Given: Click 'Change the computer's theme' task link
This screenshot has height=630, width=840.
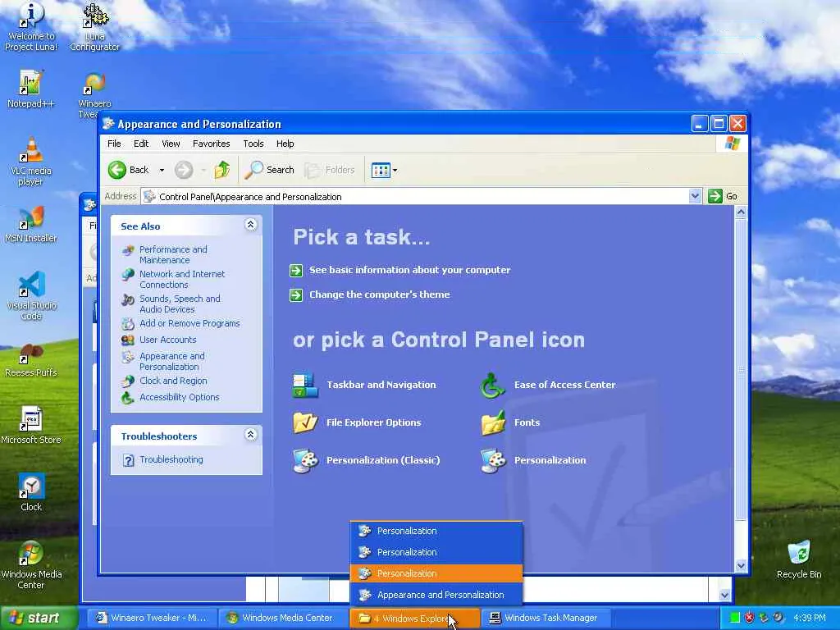Looking at the screenshot, I should pos(379,294).
